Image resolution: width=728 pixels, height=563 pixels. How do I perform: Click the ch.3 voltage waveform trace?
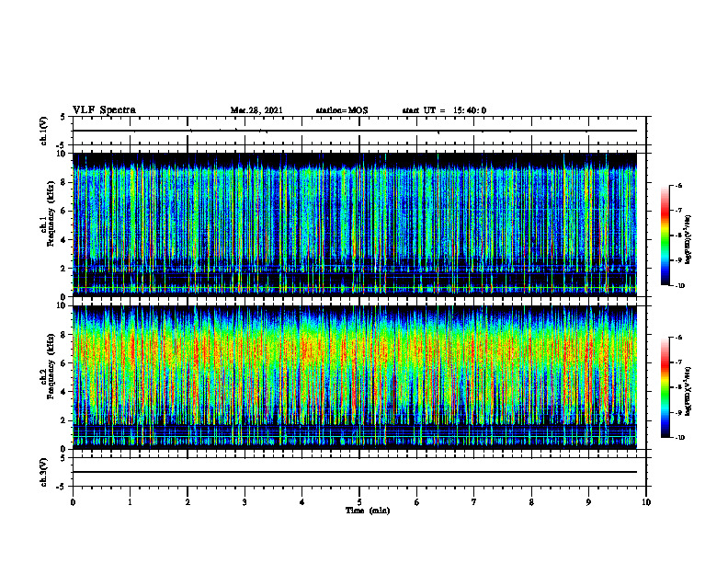pyautogui.click(x=355, y=472)
